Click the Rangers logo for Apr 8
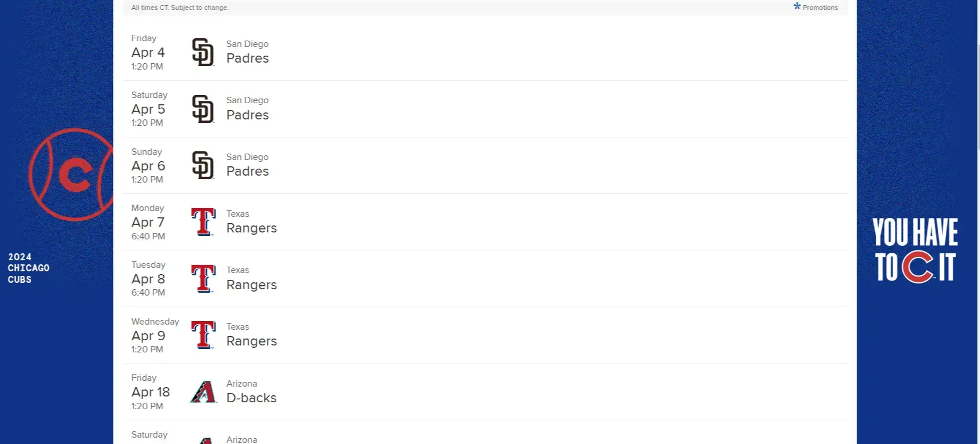The image size is (980, 444). coord(203,279)
